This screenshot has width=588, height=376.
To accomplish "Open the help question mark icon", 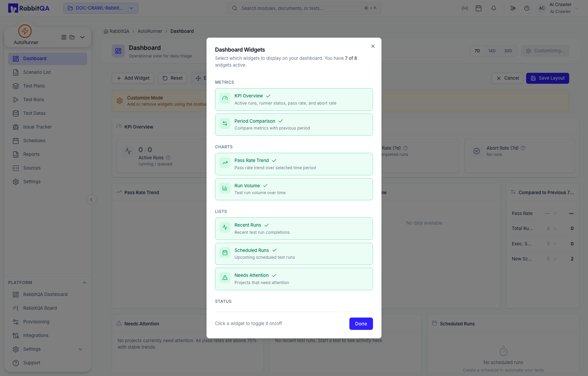I will click(527, 8).
